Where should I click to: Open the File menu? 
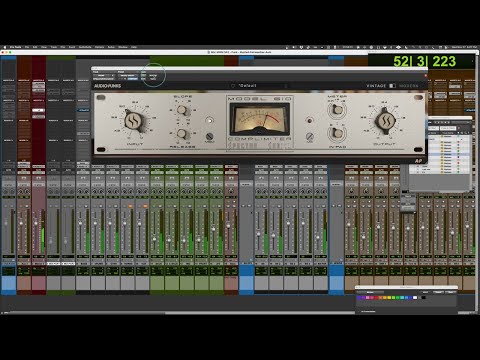(x=27, y=47)
